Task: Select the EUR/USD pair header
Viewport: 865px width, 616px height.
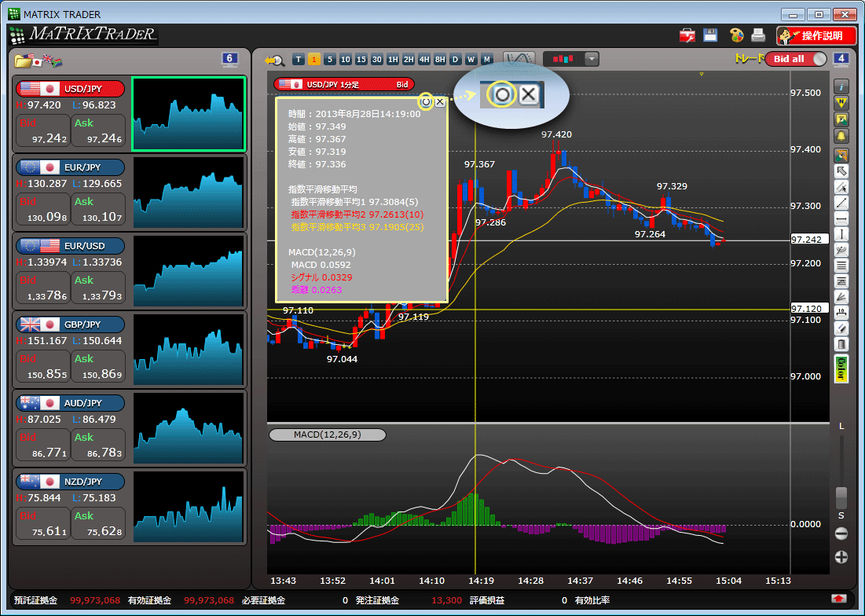Action: click(70, 246)
